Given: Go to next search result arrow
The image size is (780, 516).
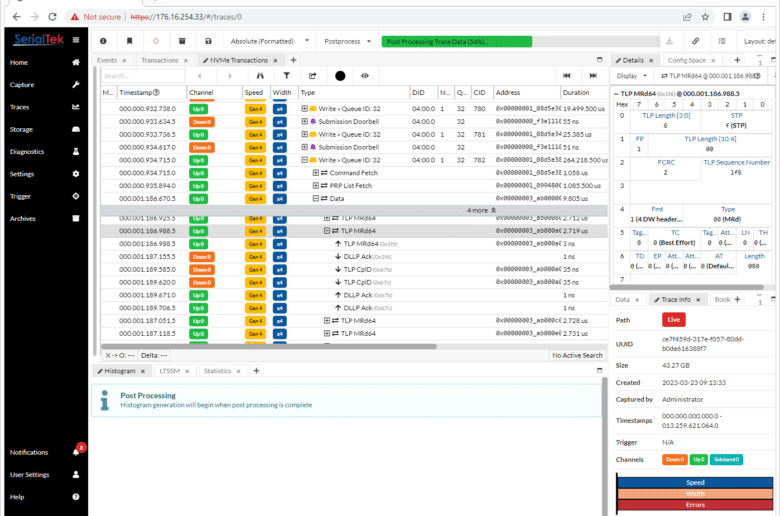Looking at the screenshot, I should click(230, 76).
